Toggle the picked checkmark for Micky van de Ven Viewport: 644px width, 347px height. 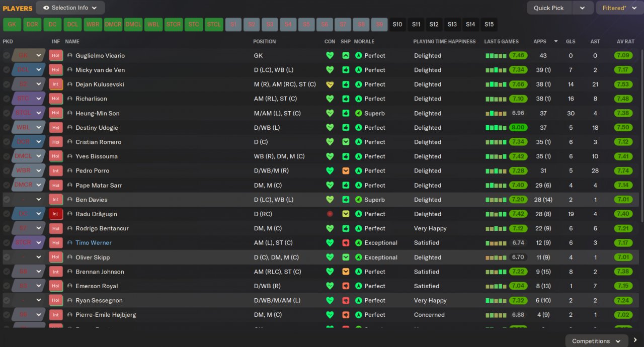7,70
